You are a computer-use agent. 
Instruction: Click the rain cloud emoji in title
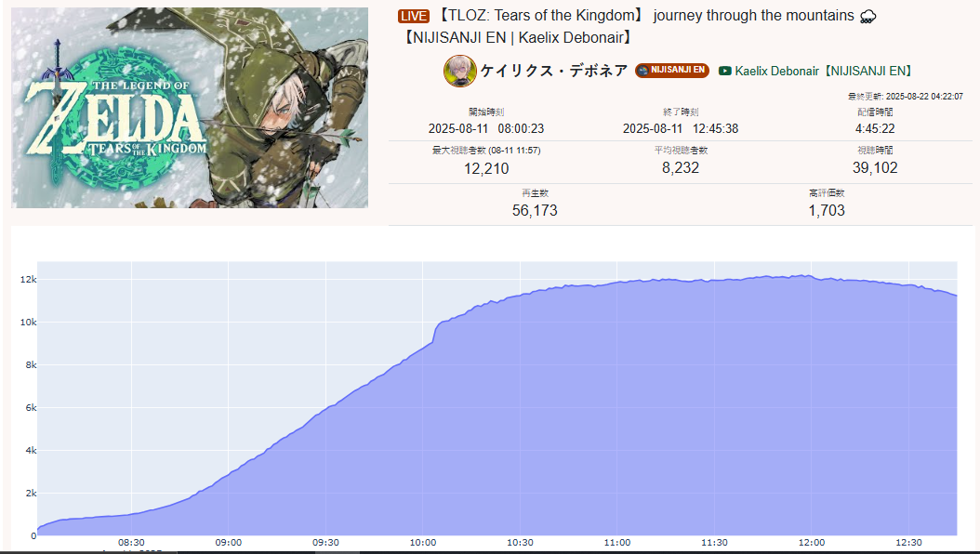867,16
